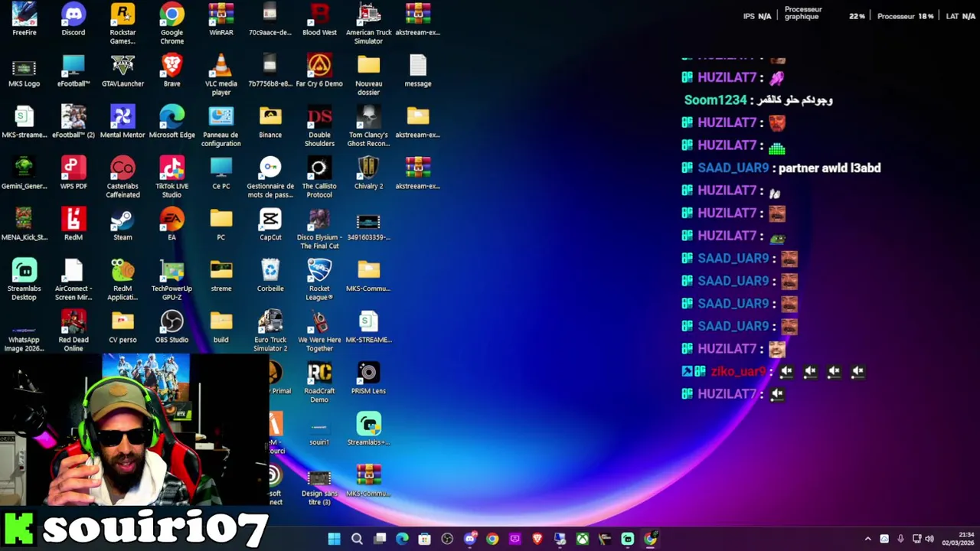
Task: Switch to Xbox app in taskbar
Action: (x=583, y=539)
